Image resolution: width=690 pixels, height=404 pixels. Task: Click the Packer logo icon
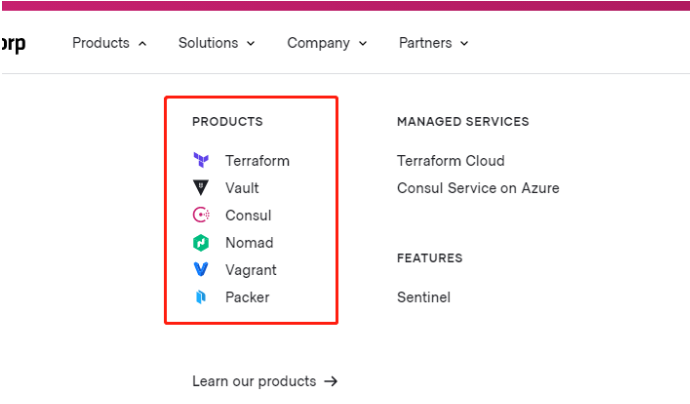[201, 297]
